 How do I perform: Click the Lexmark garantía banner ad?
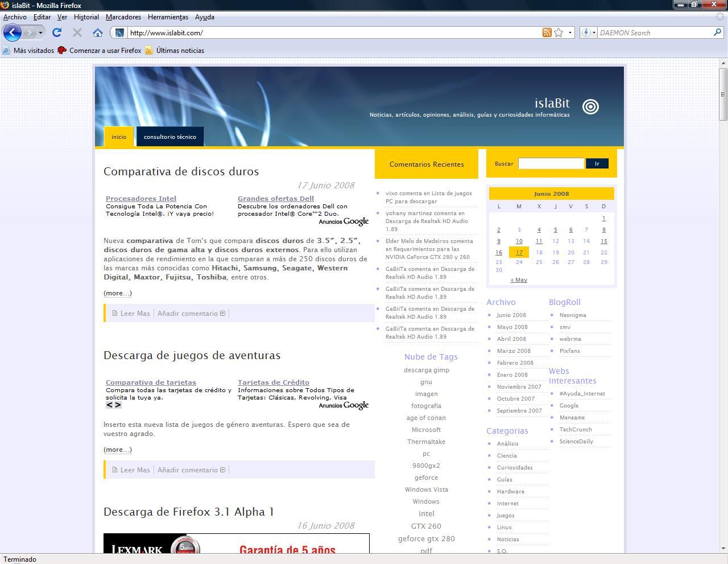[237, 544]
